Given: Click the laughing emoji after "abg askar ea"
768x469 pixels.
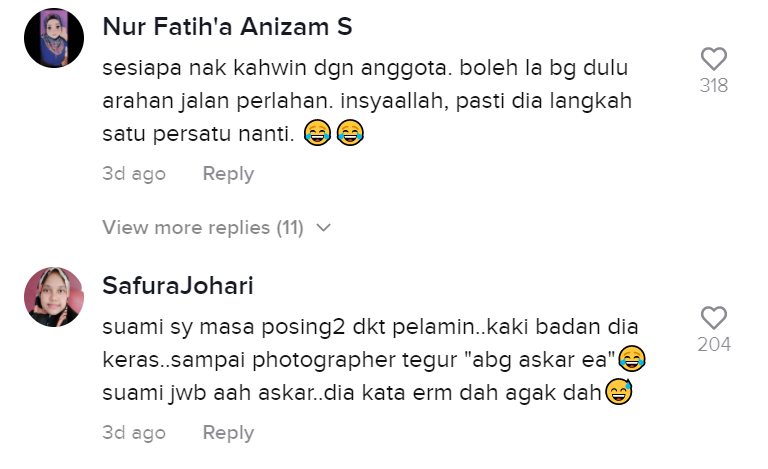Looking at the screenshot, I should (631, 357).
